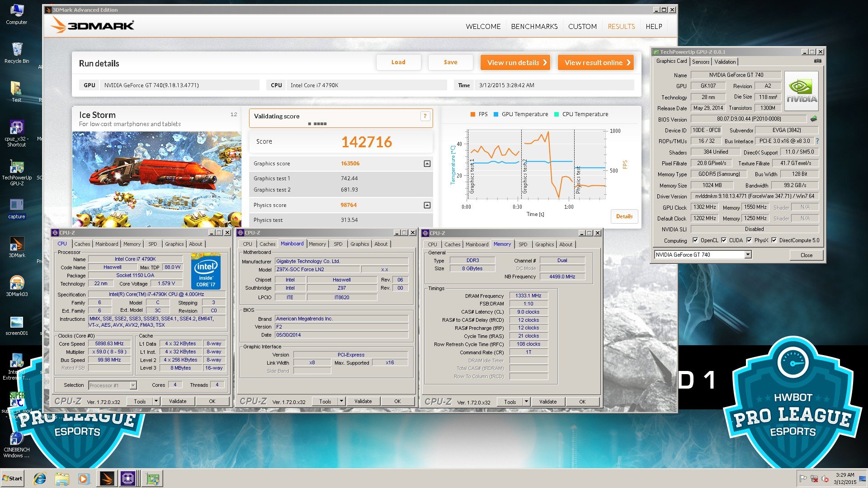This screenshot has height=488, width=868.
Task: Click the GPU-Z screenshot camera icon
Action: point(817,61)
